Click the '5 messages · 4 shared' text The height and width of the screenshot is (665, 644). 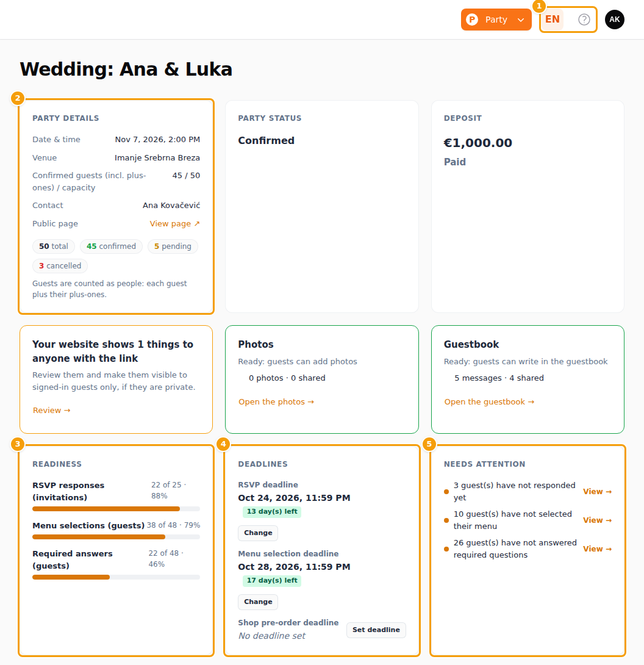click(x=499, y=378)
